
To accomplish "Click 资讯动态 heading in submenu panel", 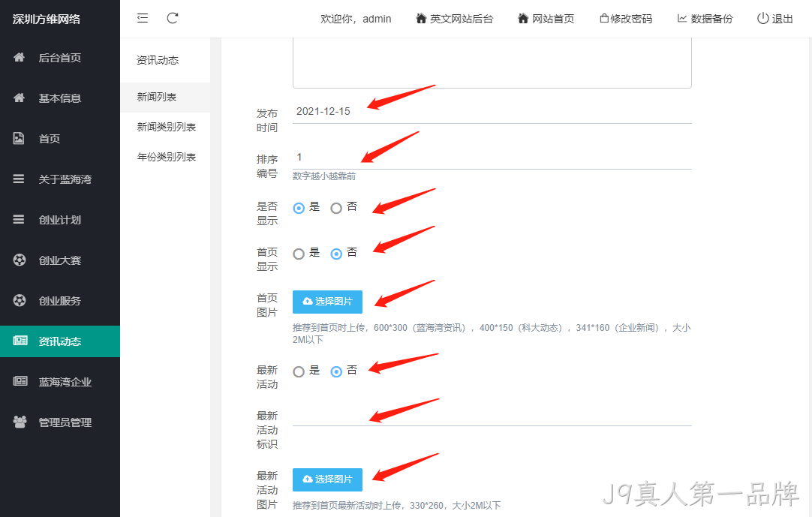I will 158,60.
